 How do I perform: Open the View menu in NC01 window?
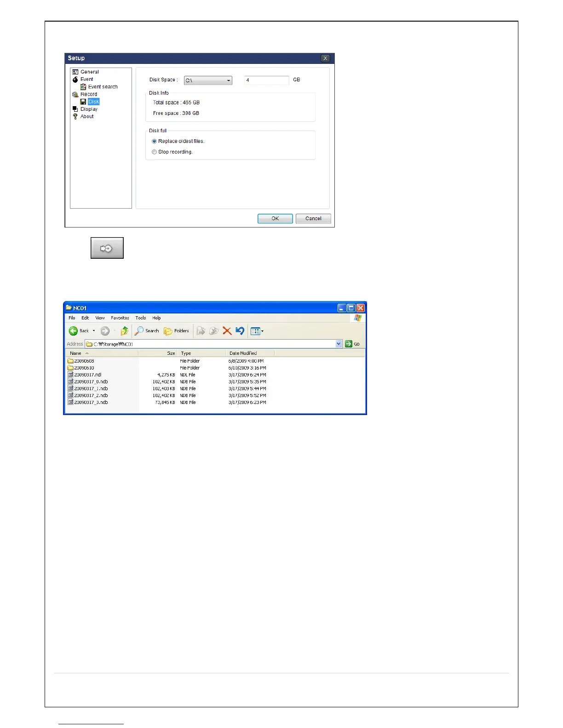pyautogui.click(x=100, y=318)
